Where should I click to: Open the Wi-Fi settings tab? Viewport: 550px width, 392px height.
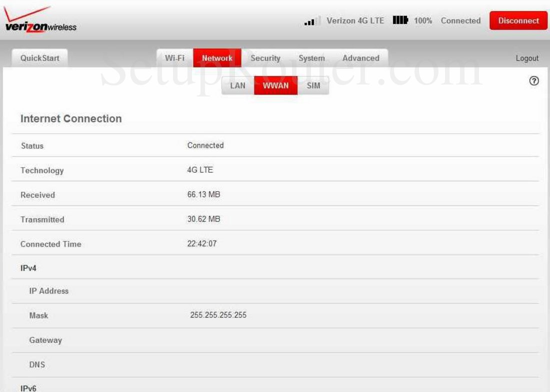pos(174,58)
